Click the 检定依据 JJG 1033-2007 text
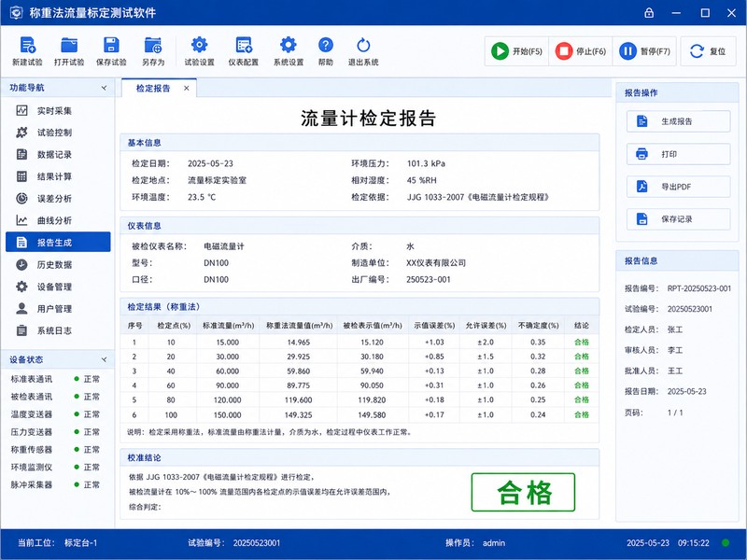The image size is (747, 560). pos(478,197)
